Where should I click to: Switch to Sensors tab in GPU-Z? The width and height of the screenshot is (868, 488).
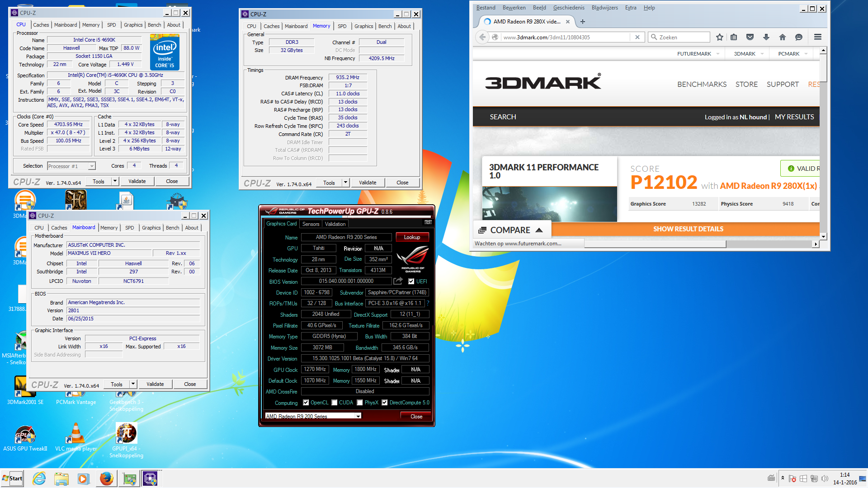[x=311, y=224]
